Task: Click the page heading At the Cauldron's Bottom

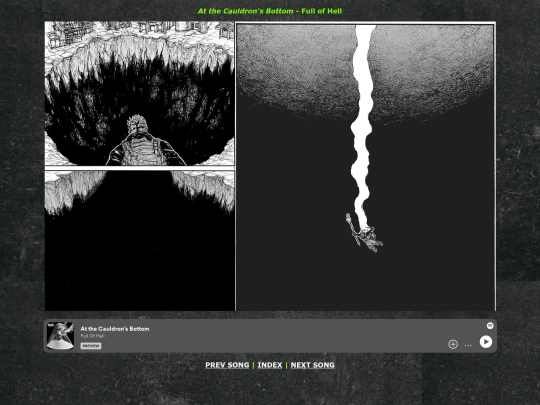Action: (x=246, y=11)
